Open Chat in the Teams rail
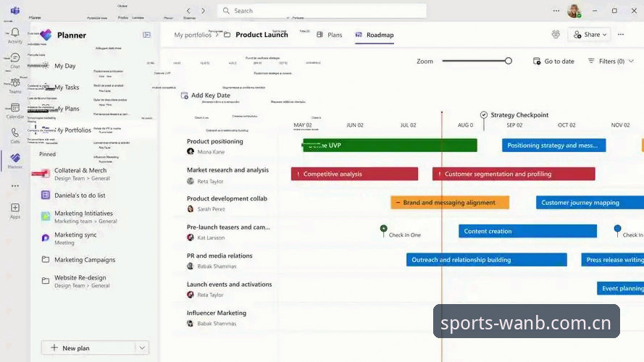The image size is (644, 362). pos(15,60)
